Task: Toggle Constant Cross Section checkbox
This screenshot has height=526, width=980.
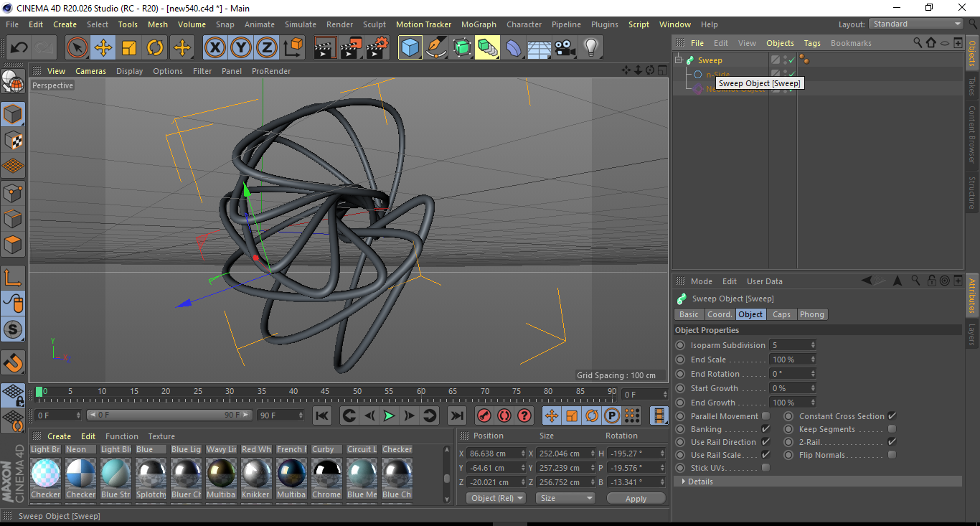Action: coord(892,416)
